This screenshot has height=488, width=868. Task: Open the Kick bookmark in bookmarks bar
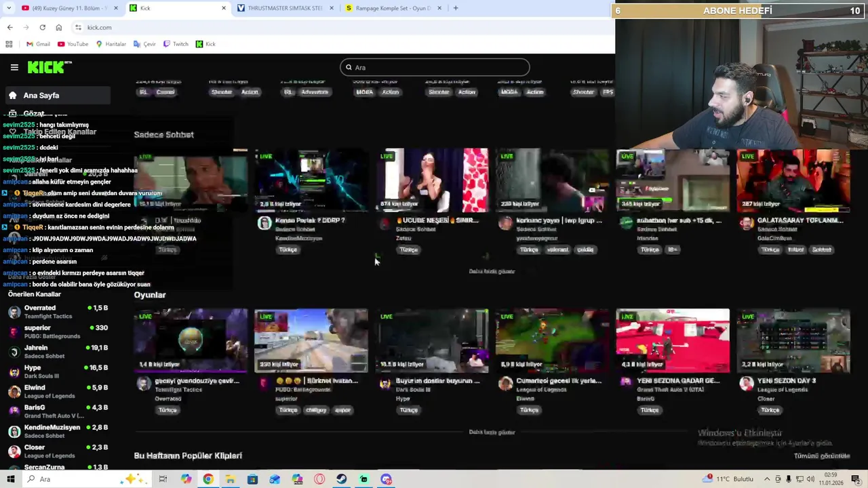pyautogui.click(x=205, y=44)
